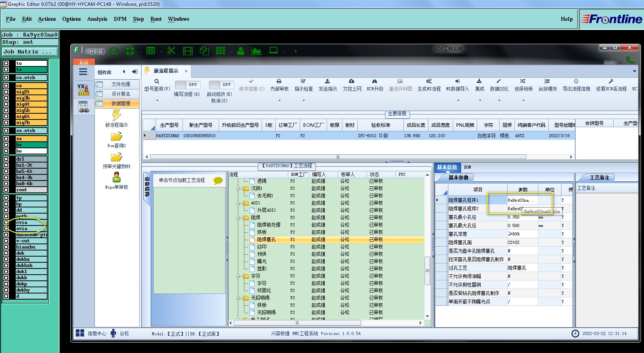Open the DFM menu

(120, 19)
